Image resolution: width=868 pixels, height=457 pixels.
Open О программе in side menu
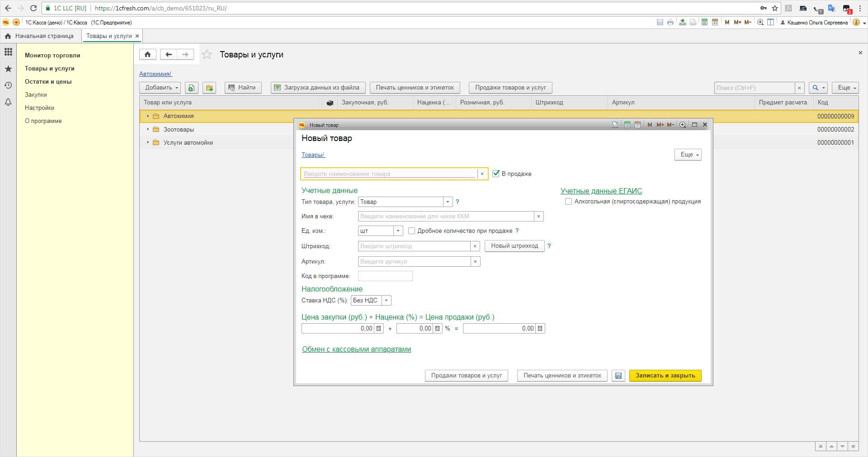[43, 121]
